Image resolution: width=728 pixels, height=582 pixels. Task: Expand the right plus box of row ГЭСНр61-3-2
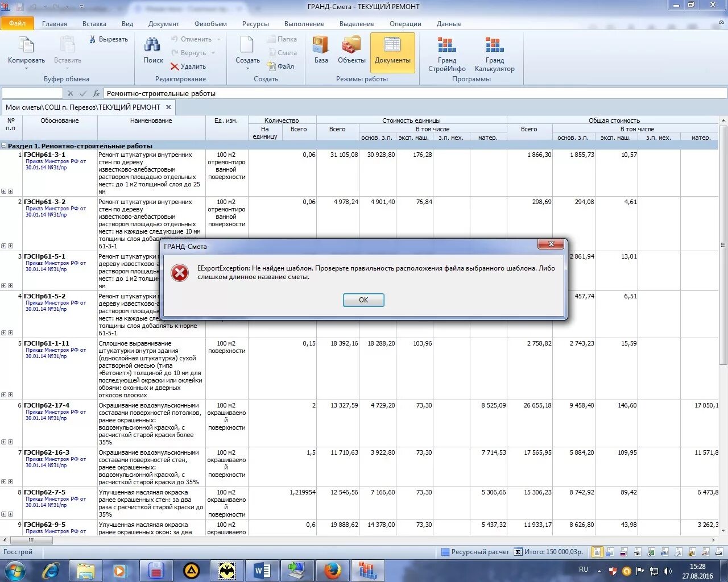pyautogui.click(x=10, y=246)
